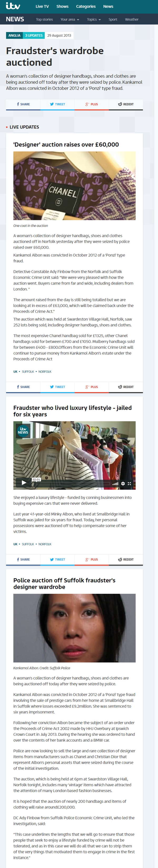View the Chanel coat image
This screenshot has width=158, height=868.
tap(74, 186)
